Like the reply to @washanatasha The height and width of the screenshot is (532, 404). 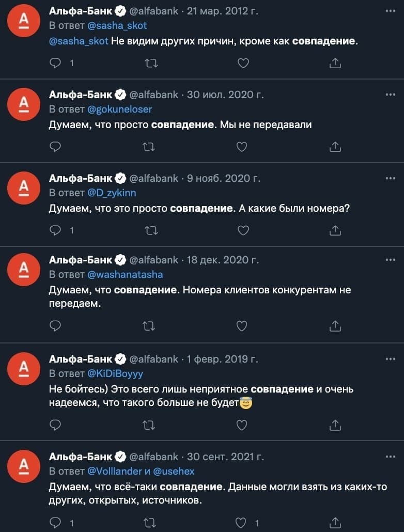241,326
